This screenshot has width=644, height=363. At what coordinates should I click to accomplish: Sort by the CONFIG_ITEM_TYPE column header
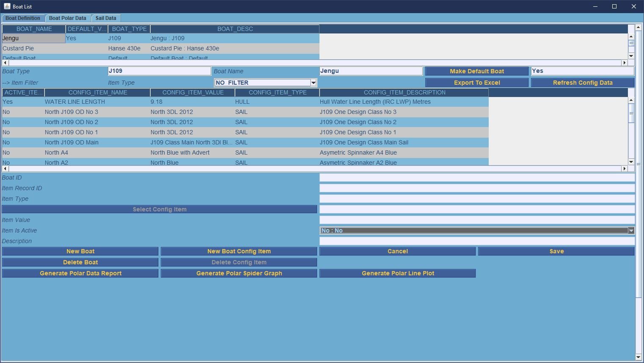pyautogui.click(x=277, y=92)
